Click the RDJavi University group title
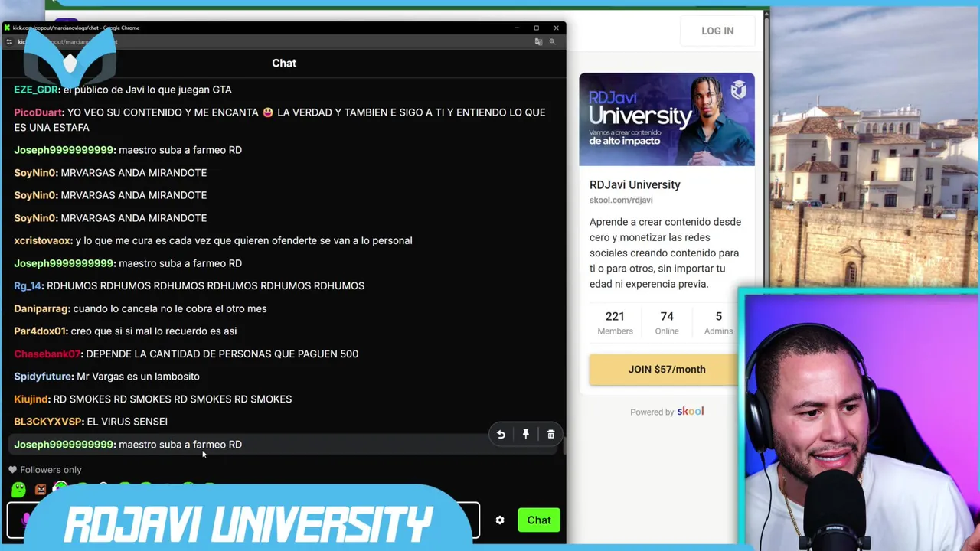 [635, 184]
